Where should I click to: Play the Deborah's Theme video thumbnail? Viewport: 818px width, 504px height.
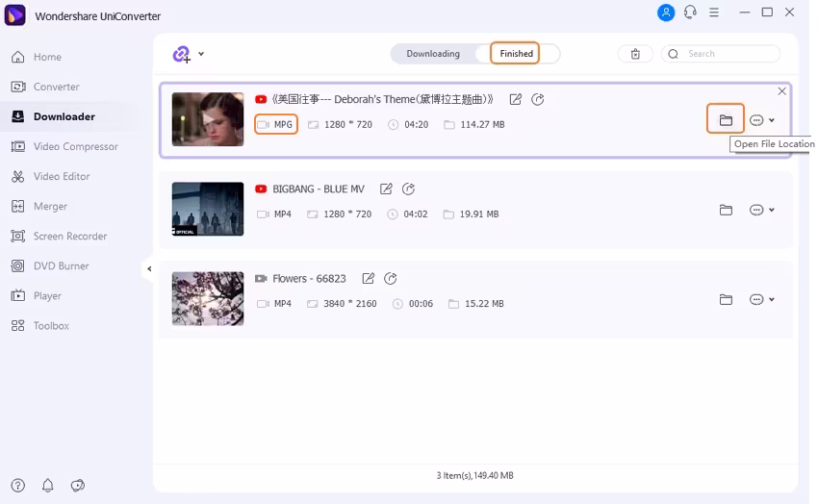point(208,119)
